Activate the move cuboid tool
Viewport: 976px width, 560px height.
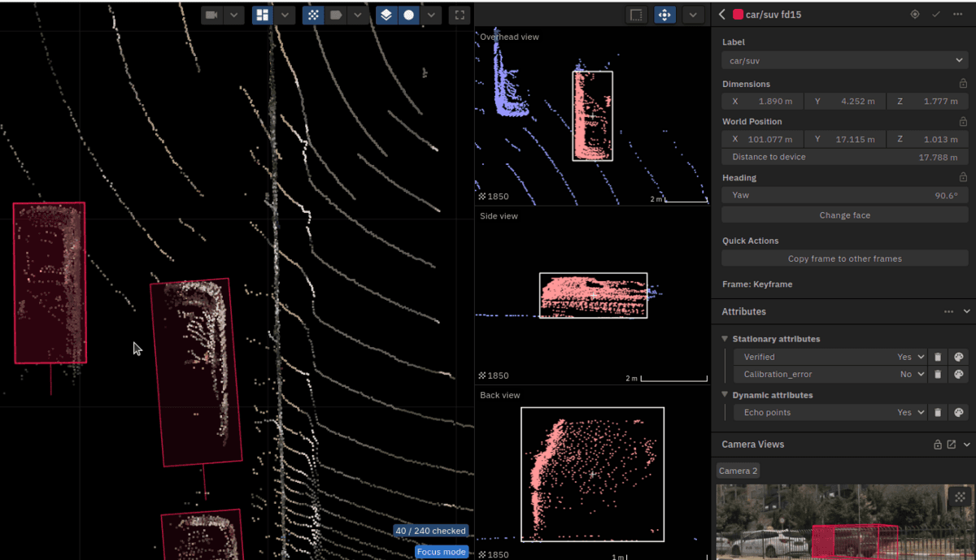pos(665,15)
